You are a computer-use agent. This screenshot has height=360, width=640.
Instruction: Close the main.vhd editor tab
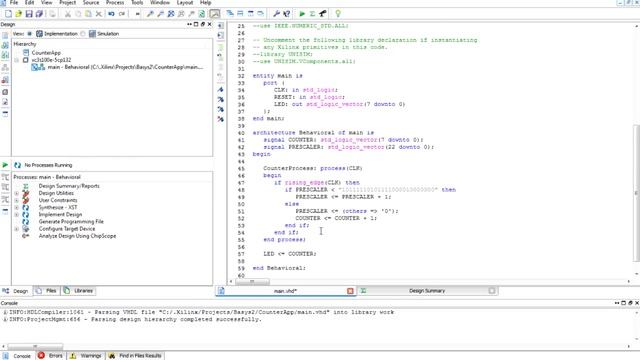point(350,291)
